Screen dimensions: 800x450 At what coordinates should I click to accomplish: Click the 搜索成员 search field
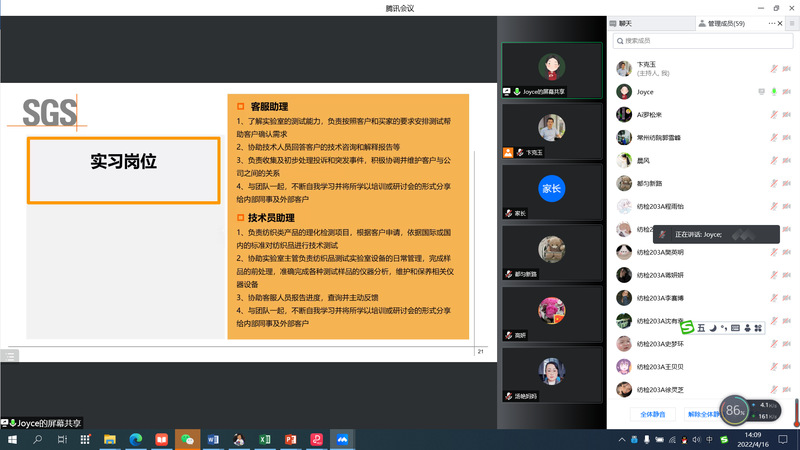[x=703, y=41]
